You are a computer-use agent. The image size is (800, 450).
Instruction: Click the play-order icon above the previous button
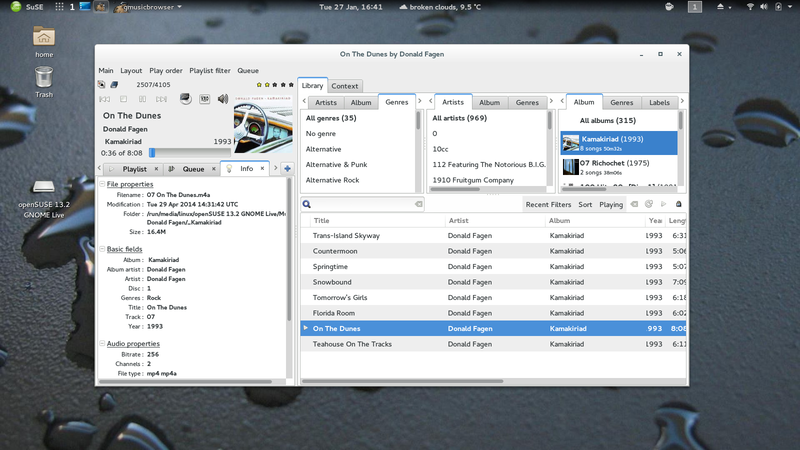(102, 85)
